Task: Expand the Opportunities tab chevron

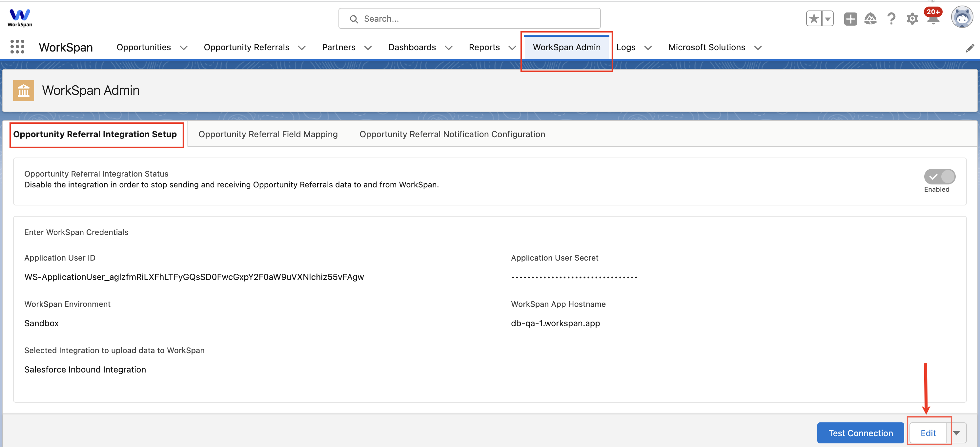Action: tap(184, 48)
